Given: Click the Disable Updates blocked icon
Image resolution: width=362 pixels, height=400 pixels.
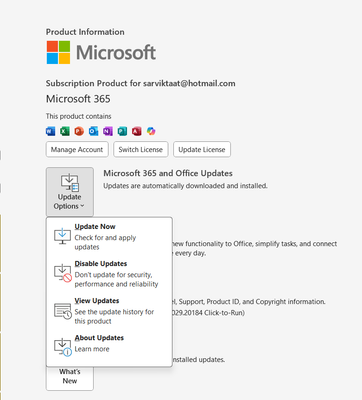Looking at the screenshot, I should point(63,273).
